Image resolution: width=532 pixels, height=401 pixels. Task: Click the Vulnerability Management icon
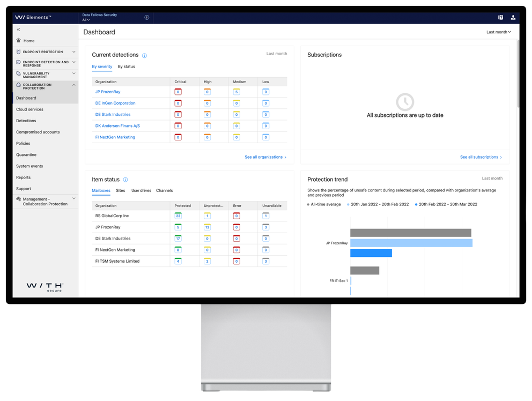coord(18,74)
